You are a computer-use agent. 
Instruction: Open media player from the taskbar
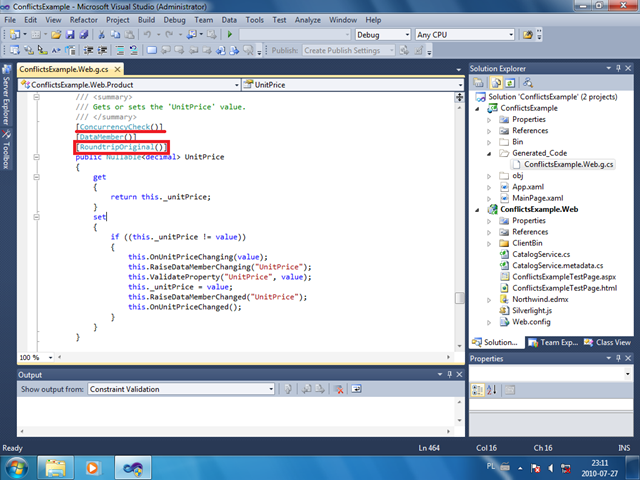click(93, 468)
